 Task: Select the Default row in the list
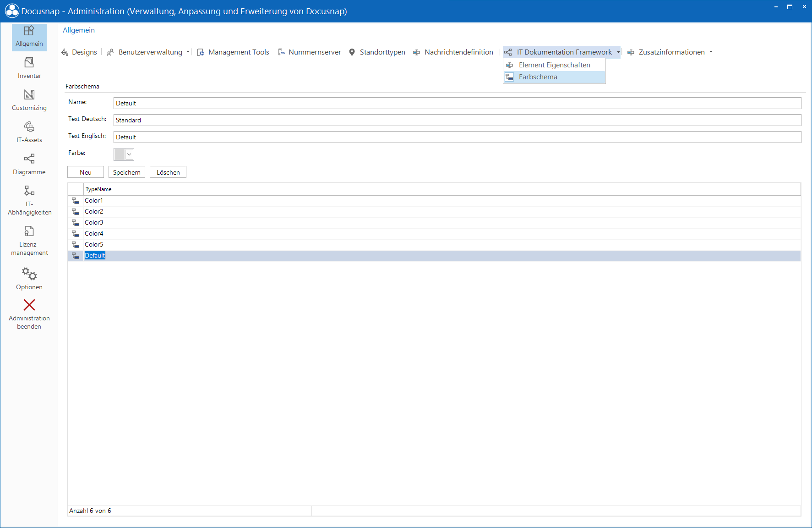pyautogui.click(x=434, y=256)
